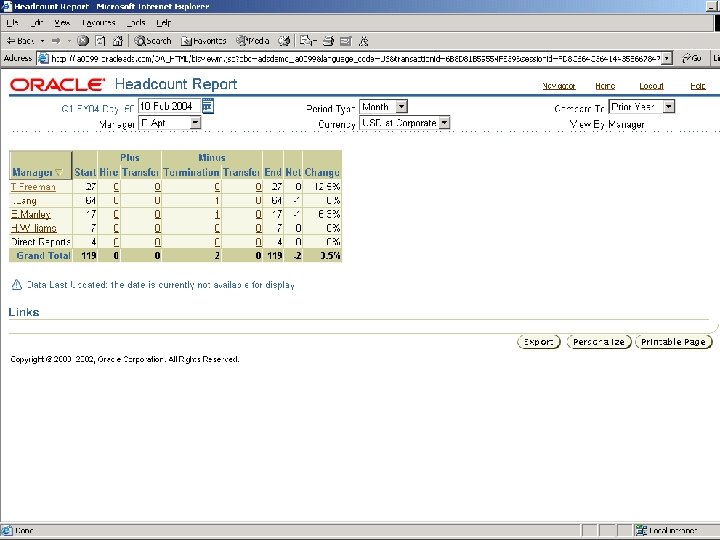Open the File menu
720x540 pixels.
(x=12, y=22)
